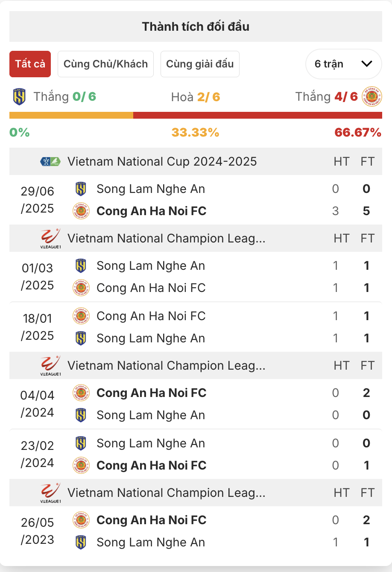The width and height of the screenshot is (392, 572).
Task: Click Cong An Ha Noi crest in 29/06/2025 match
Action: point(81,211)
